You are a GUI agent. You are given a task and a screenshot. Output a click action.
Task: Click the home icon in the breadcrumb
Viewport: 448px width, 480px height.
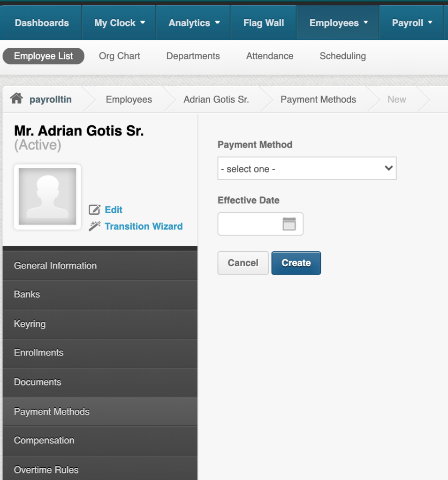coord(16,99)
